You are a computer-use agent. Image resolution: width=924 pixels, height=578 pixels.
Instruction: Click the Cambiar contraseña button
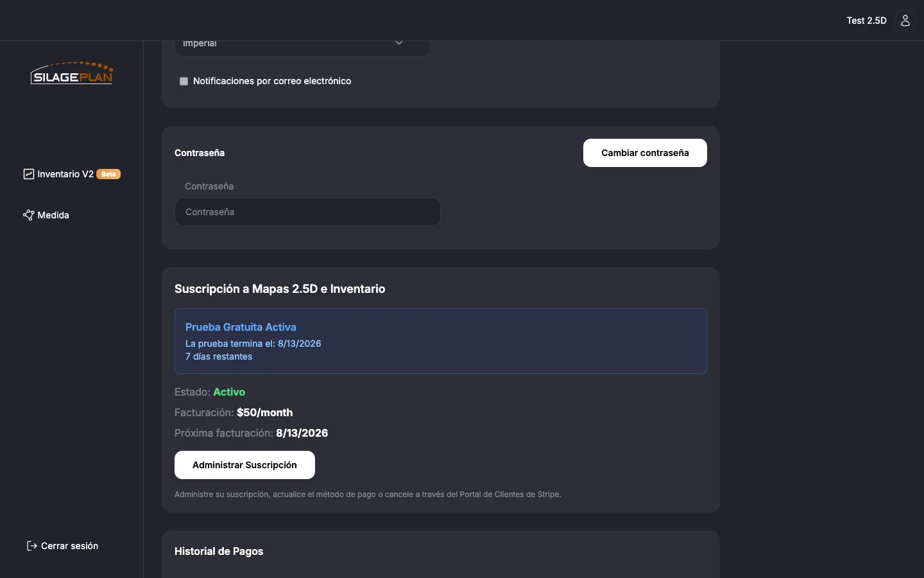pyautogui.click(x=645, y=153)
